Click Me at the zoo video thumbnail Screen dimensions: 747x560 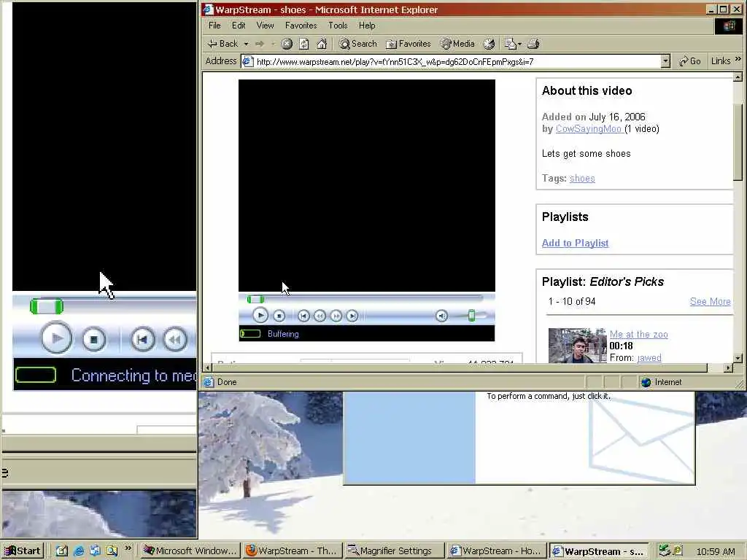(578, 345)
